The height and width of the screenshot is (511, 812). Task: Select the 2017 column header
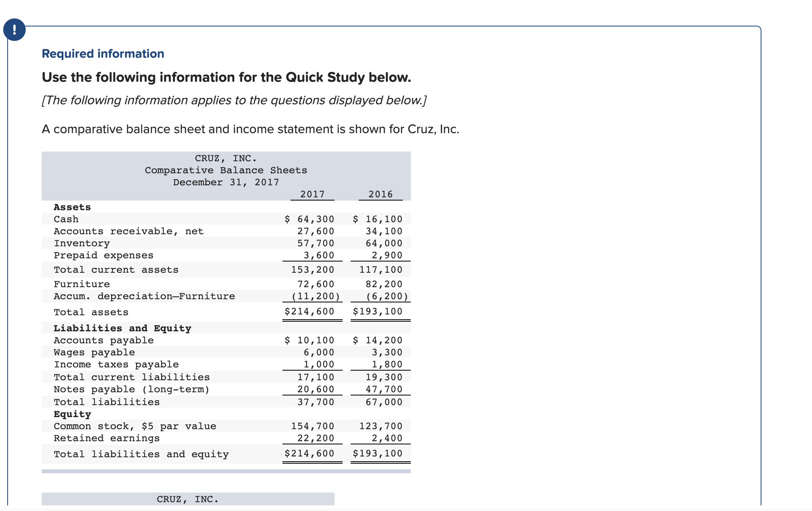(313, 194)
